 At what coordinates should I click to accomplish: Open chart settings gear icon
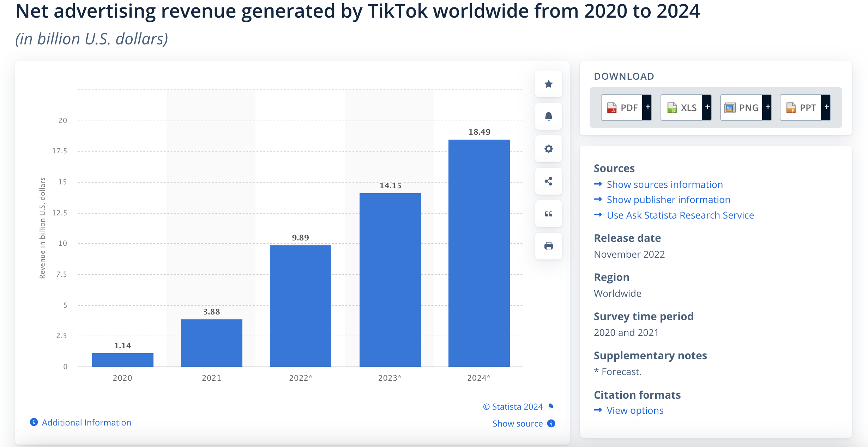coord(548,149)
